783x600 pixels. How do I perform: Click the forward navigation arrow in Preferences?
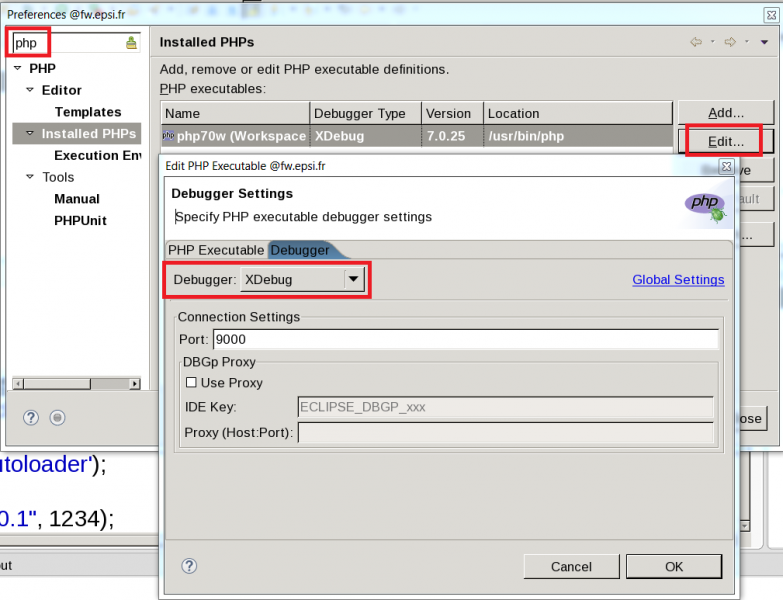click(730, 42)
